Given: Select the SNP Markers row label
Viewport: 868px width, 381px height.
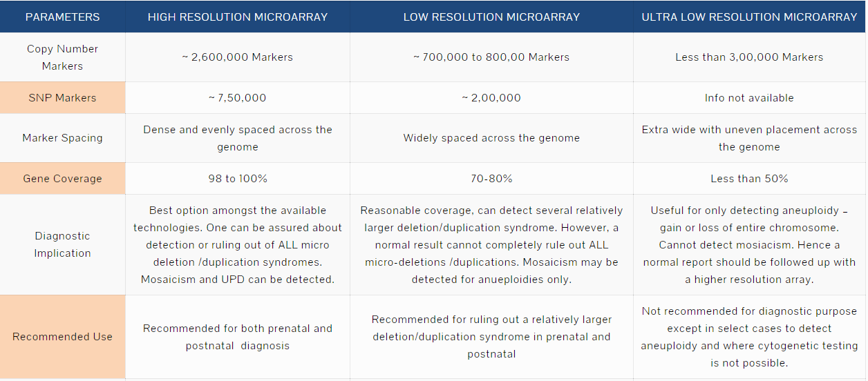Looking at the screenshot, I should coord(62,98).
